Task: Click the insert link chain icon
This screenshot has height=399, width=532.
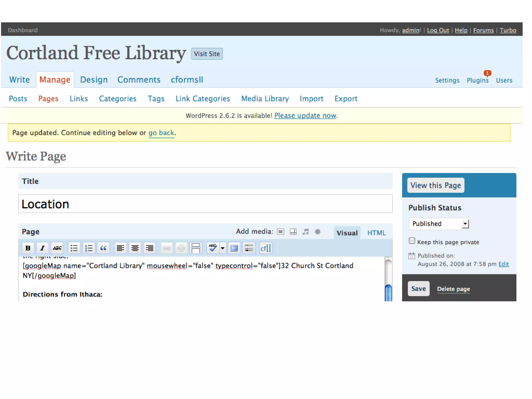Action: click(167, 248)
